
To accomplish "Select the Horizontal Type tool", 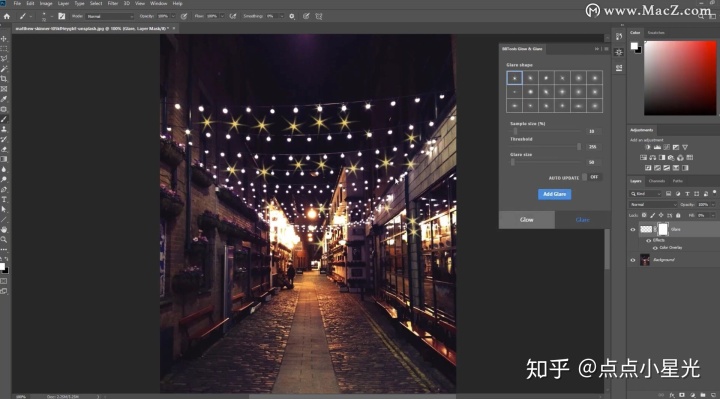I will pos(4,199).
